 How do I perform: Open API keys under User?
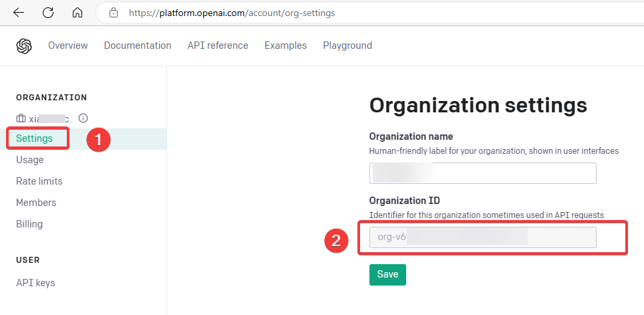35,283
